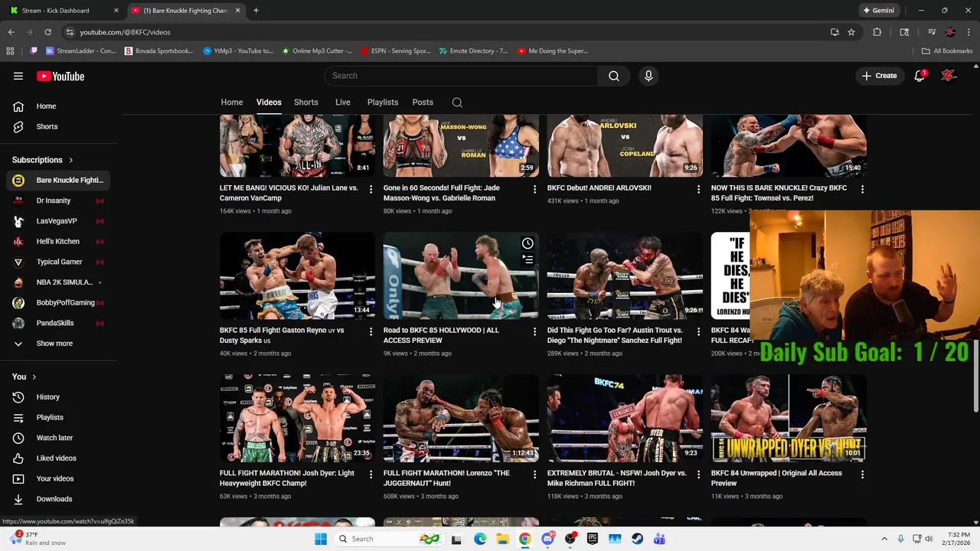Viewport: 980px width, 551px height.
Task: Expand the You section
Action: [24, 377]
